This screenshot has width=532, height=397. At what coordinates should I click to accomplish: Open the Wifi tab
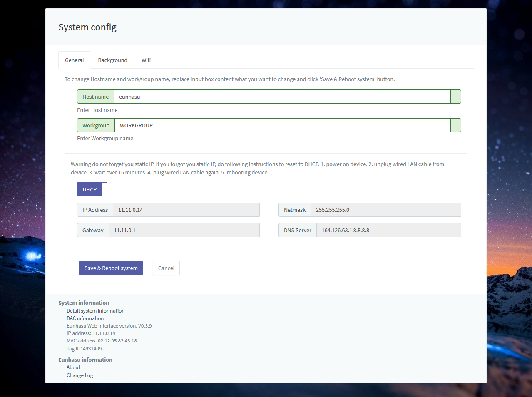pos(146,60)
